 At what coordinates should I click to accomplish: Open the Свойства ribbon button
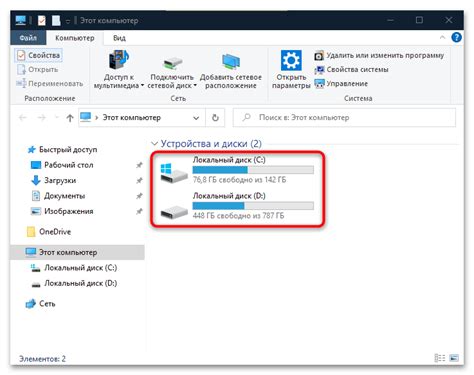pos(39,55)
